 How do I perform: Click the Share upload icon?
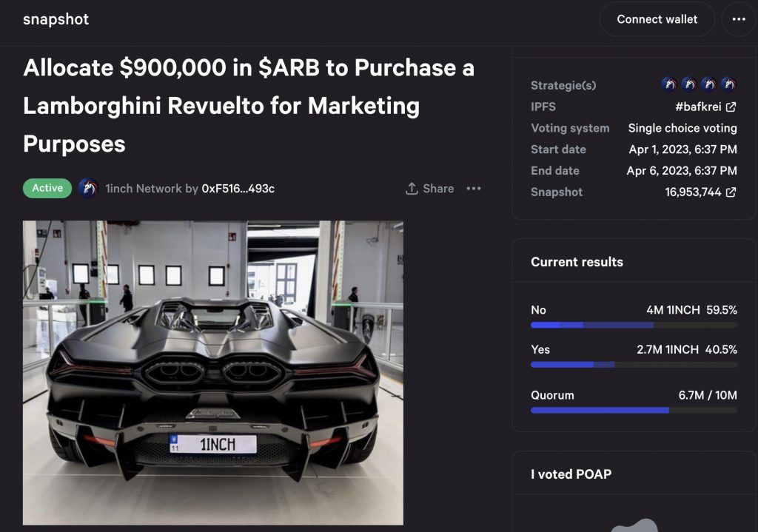coord(412,189)
